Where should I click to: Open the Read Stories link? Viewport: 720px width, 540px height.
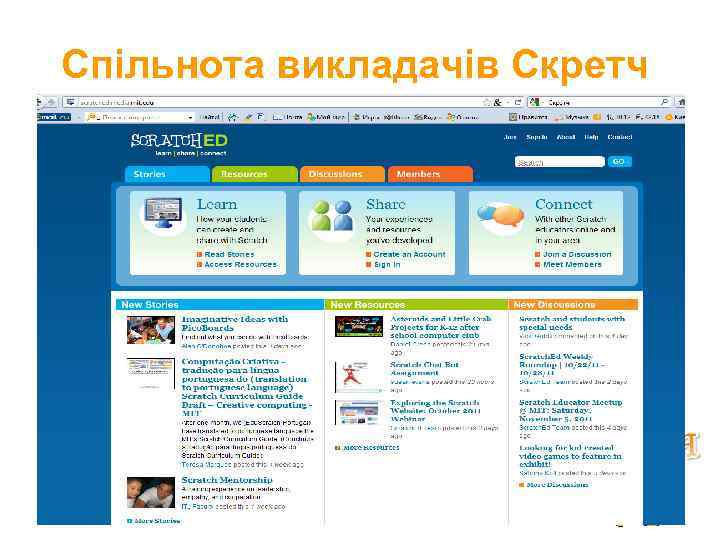(x=229, y=254)
